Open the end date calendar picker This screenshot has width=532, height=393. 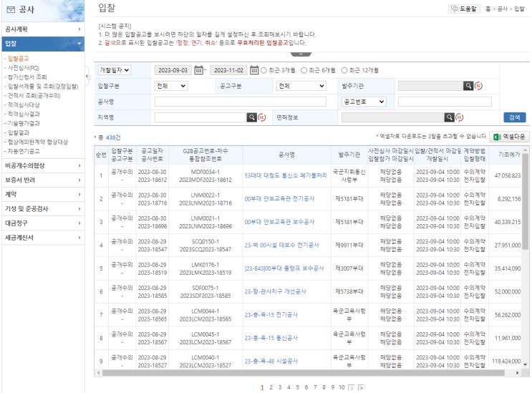coord(254,70)
